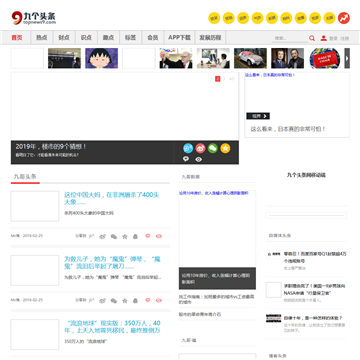The image size is (360, 360).
Task: Go to the 首页 nav tab
Action: pyautogui.click(x=17, y=38)
